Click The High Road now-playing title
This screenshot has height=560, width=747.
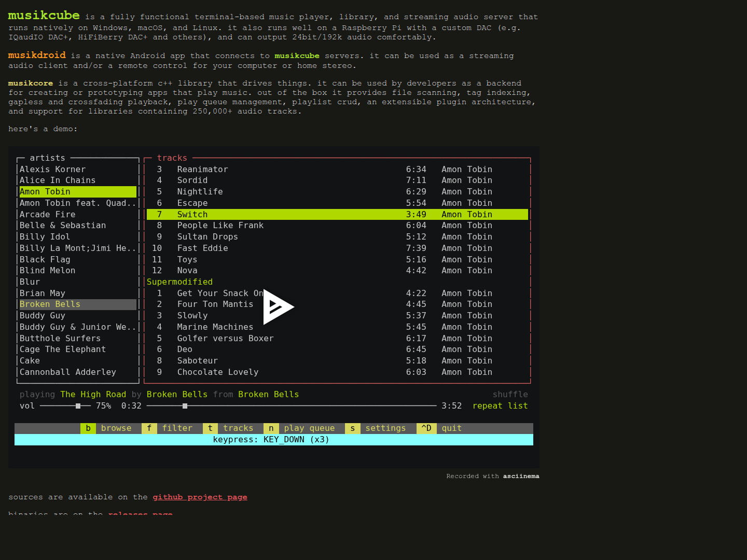point(93,395)
